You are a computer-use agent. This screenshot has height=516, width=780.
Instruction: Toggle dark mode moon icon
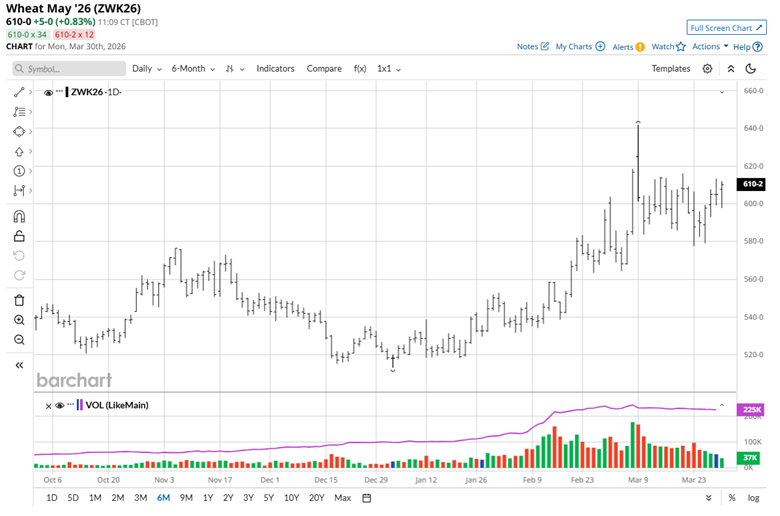point(752,69)
